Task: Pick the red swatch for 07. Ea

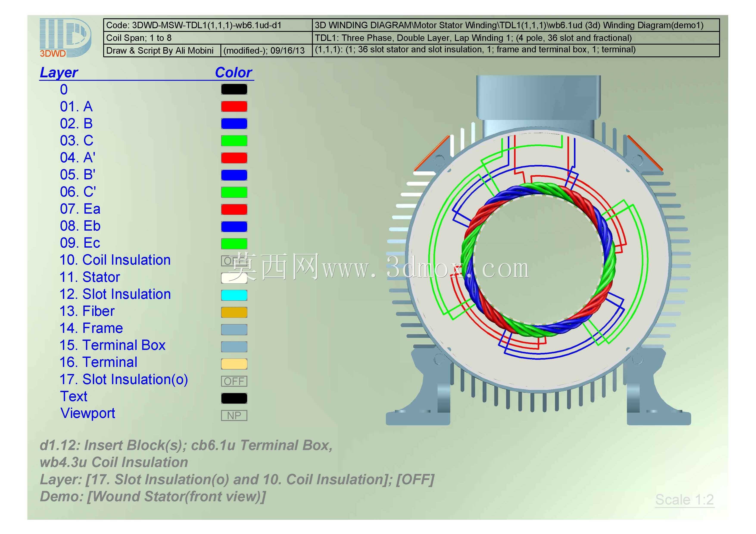Action: coord(234,209)
